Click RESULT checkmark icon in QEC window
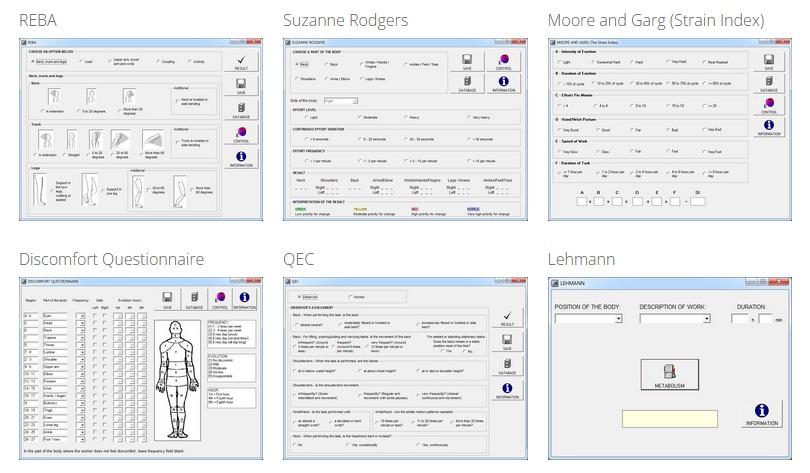Image resolution: width=810 pixels, height=473 pixels. pyautogui.click(x=507, y=318)
